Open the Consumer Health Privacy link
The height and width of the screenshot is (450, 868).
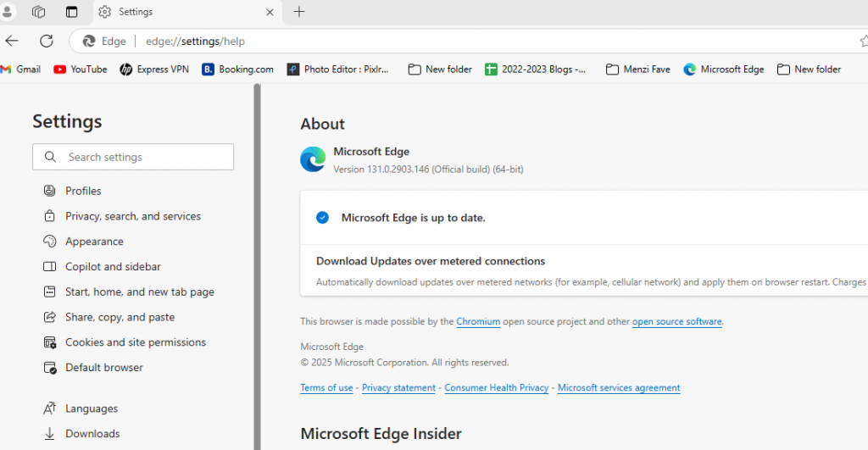(497, 388)
